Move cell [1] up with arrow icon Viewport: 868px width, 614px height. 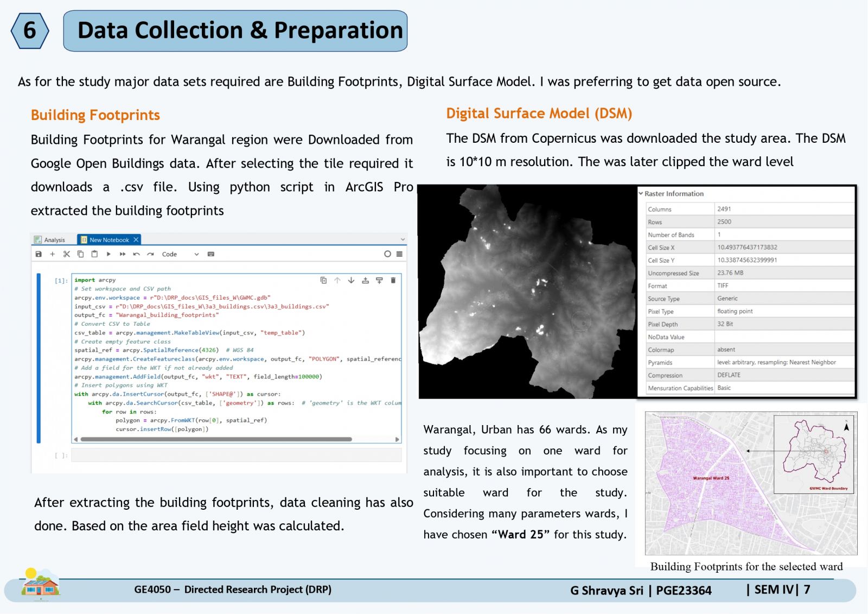click(x=337, y=280)
